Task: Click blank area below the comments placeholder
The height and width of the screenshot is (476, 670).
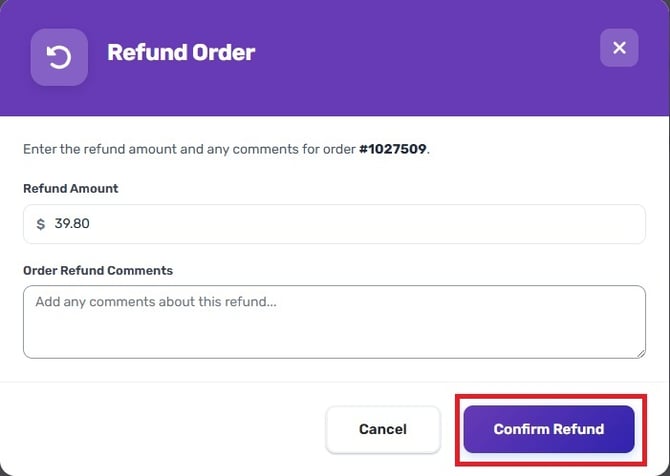Action: coord(334,335)
